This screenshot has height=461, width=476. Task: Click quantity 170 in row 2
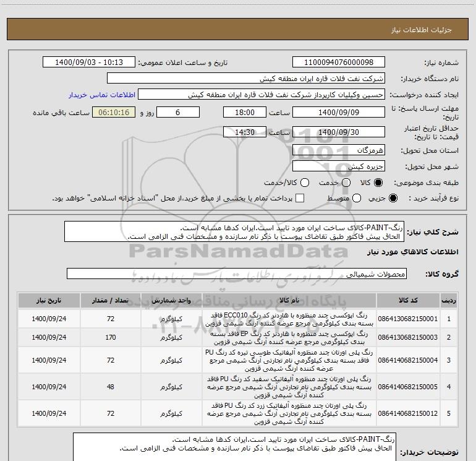pyautogui.click(x=111, y=337)
